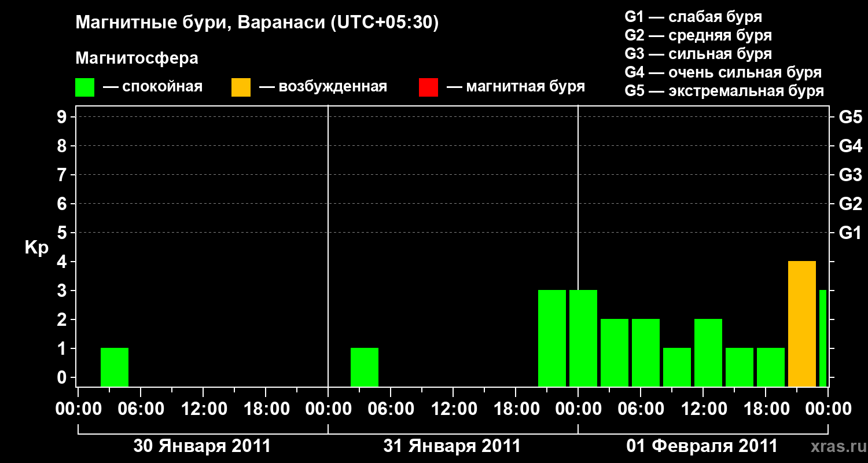Viewport: 868px width, 463px height.
Task: Click the '00:00' label between 31 January and 01 February
Action: [x=578, y=409]
